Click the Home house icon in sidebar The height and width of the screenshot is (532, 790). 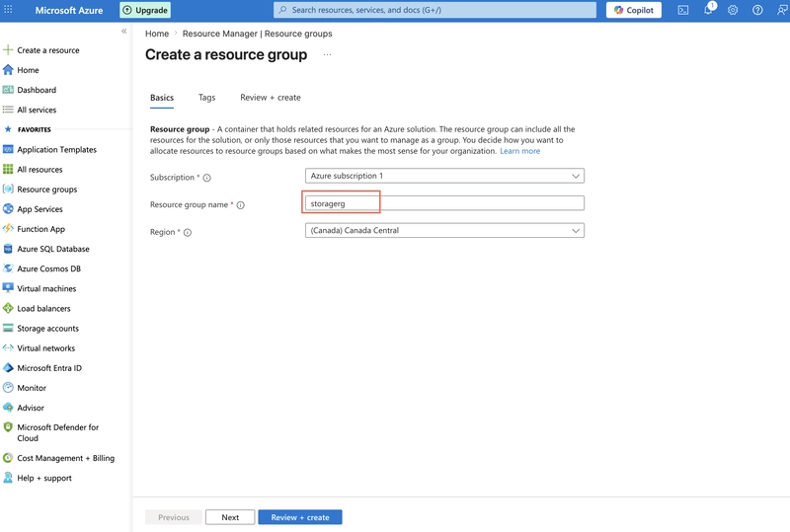click(x=8, y=69)
